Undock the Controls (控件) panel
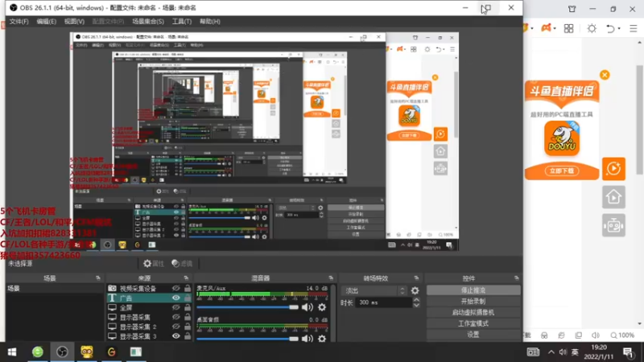Image resolution: width=644 pixels, height=362 pixels. pyautogui.click(x=516, y=278)
